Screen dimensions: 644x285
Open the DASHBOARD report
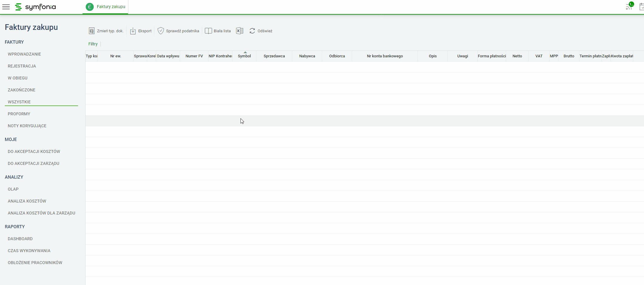click(x=20, y=239)
